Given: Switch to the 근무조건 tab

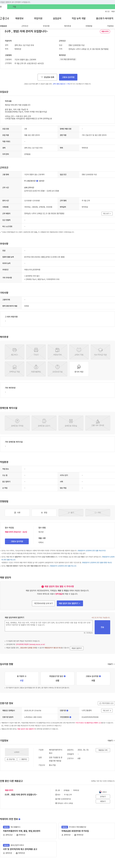Looking at the screenshot, I should tap(25, 26).
